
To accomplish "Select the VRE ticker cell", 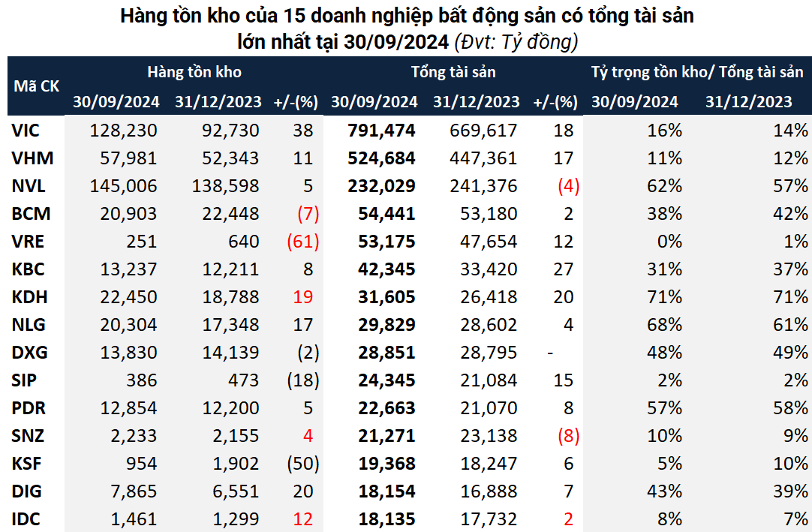I will point(28,242).
